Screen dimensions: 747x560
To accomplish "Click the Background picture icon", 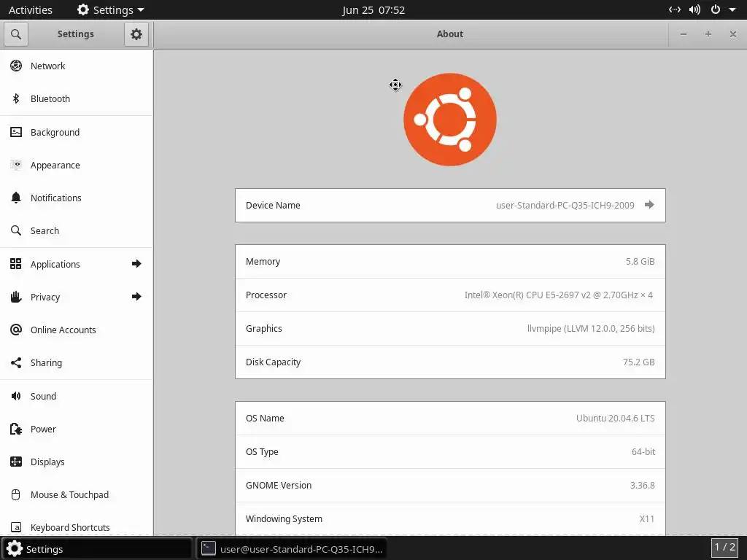I will pyautogui.click(x=16, y=132).
